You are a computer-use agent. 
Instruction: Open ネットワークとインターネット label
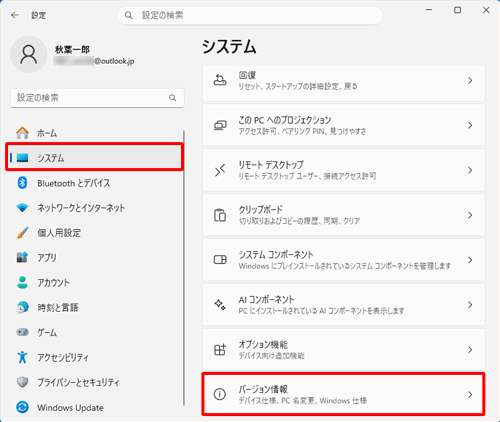[81, 208]
